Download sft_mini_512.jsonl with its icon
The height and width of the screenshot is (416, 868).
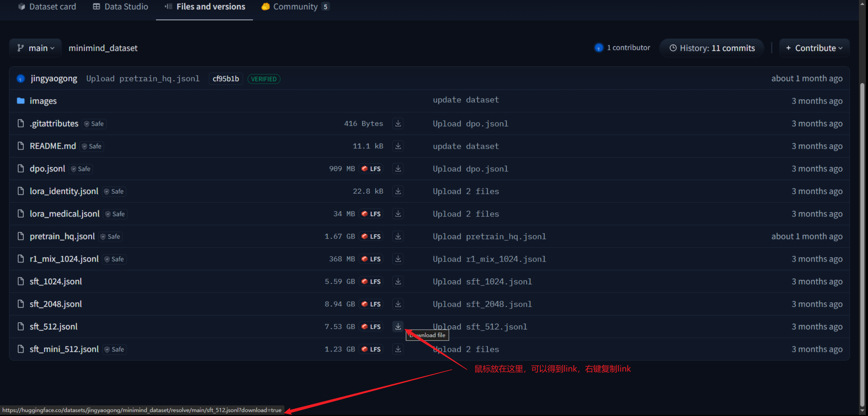tap(398, 349)
